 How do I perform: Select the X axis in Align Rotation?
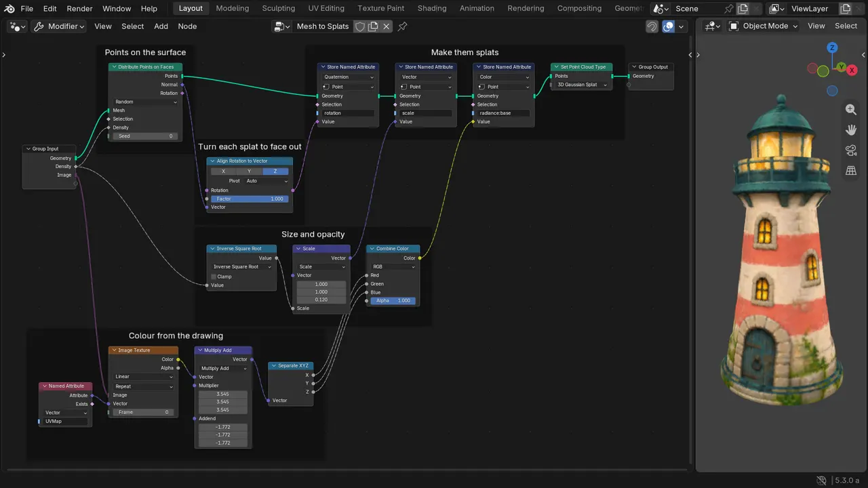coord(224,171)
